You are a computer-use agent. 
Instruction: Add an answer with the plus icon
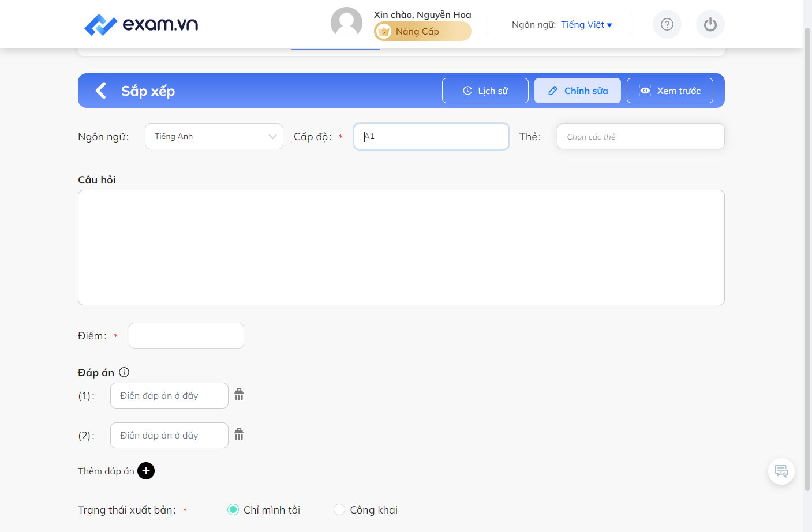[x=146, y=471]
